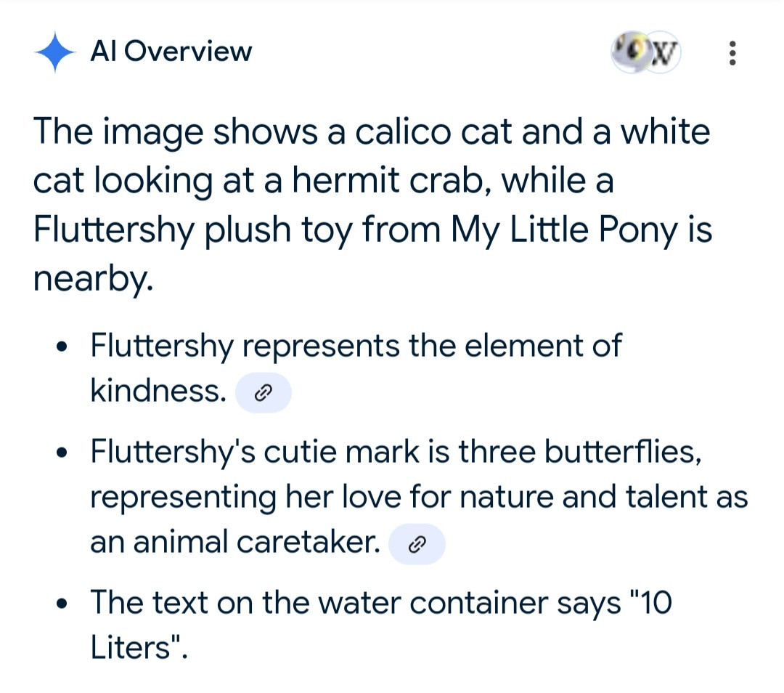Open the three-dot more options menu
This screenshot has height=693, width=784.
pos(732,53)
